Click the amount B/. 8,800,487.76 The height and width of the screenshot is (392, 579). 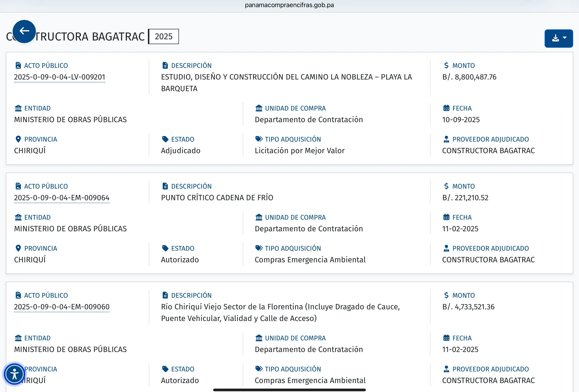pos(469,77)
